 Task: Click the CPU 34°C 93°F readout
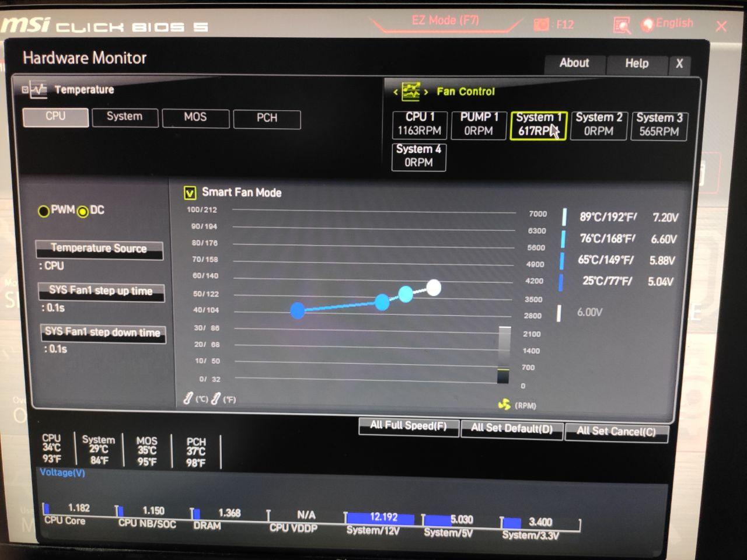tap(51, 449)
